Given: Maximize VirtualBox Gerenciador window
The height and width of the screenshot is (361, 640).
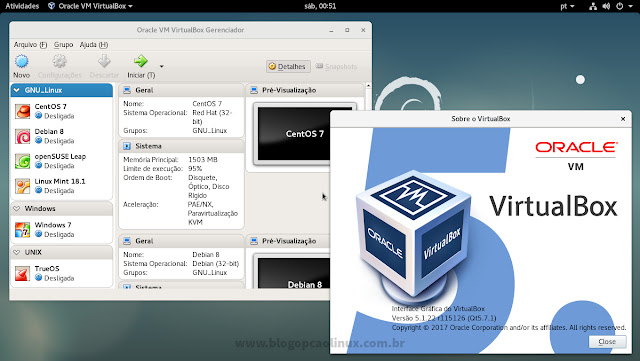Looking at the screenshot, I should pos(347,30).
